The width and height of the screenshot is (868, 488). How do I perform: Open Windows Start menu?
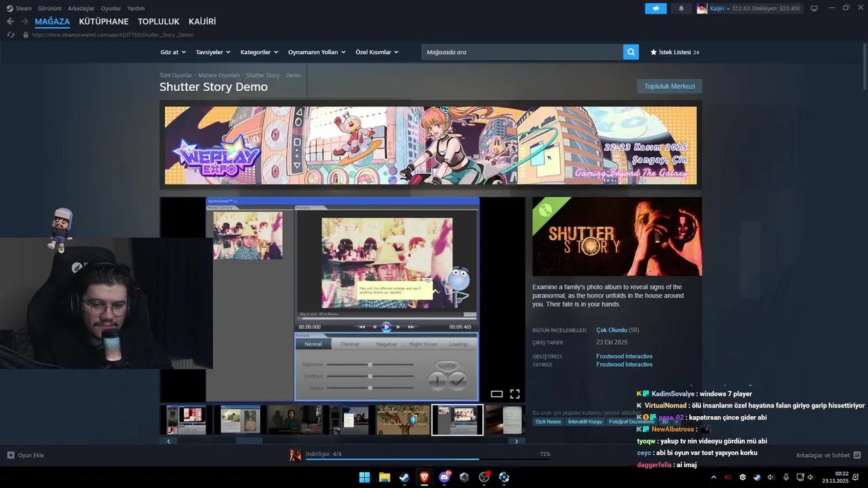(364, 477)
